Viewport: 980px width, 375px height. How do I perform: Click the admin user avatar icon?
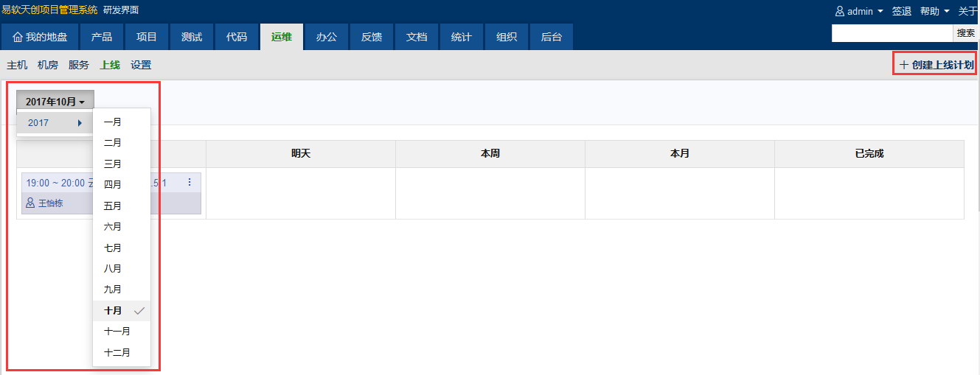tap(839, 12)
